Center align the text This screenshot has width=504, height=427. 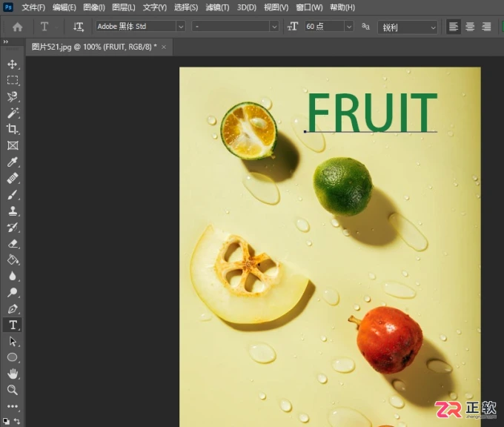click(470, 27)
